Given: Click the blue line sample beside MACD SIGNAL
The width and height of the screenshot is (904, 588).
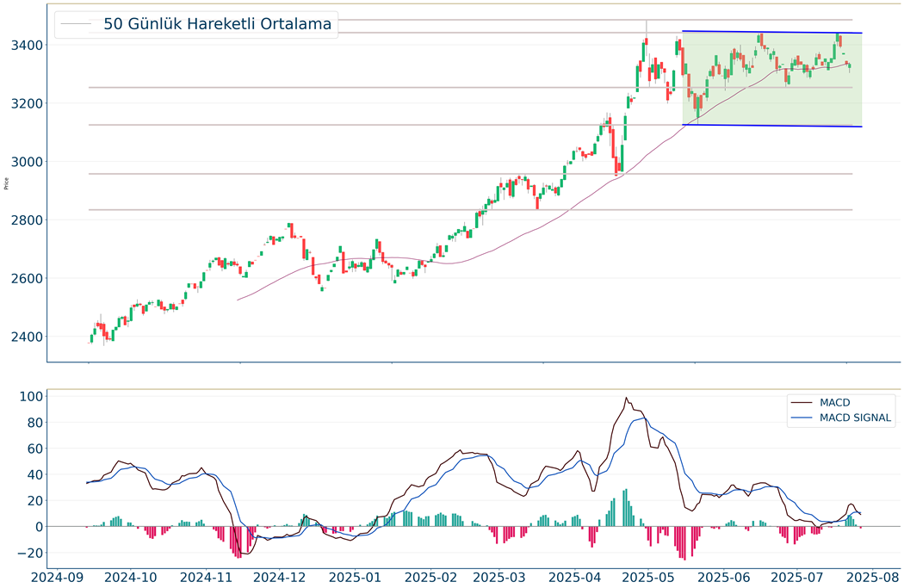Looking at the screenshot, I should [x=802, y=418].
